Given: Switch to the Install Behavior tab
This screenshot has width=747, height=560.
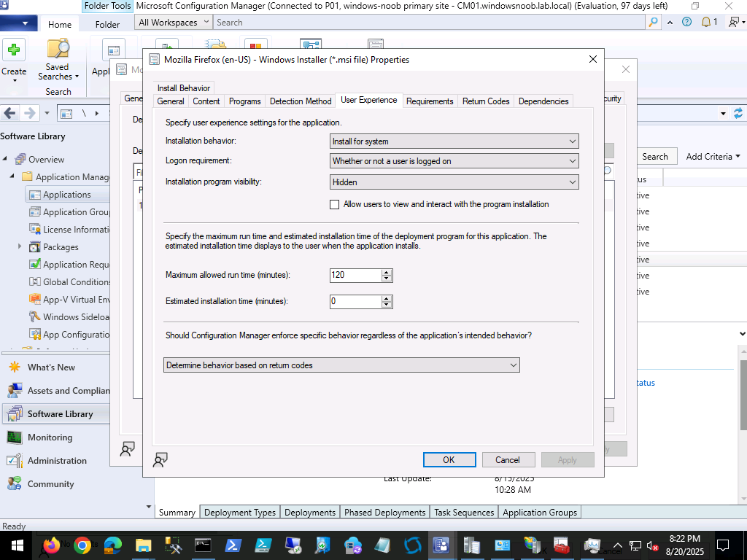Looking at the screenshot, I should click(184, 88).
